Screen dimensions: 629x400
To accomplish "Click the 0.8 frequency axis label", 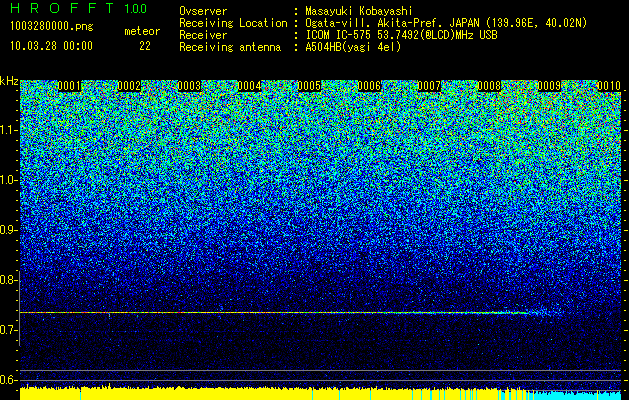I will [9, 280].
